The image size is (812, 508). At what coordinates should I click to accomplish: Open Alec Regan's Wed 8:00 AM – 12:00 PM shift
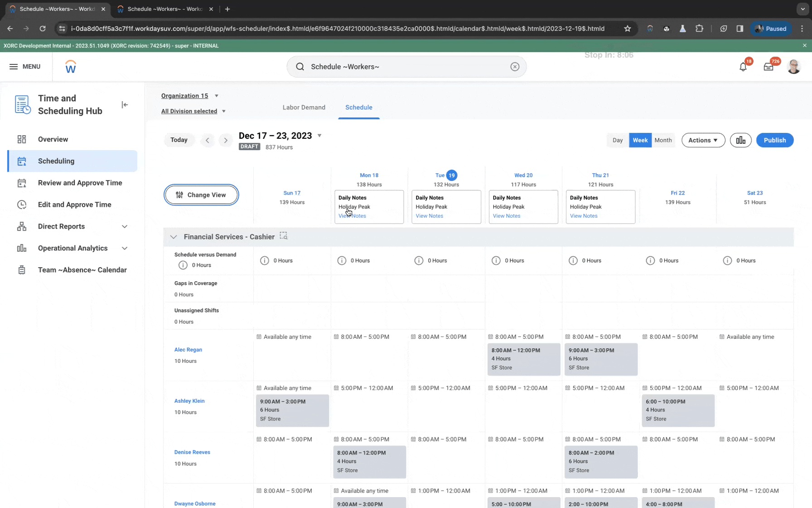[524, 359]
